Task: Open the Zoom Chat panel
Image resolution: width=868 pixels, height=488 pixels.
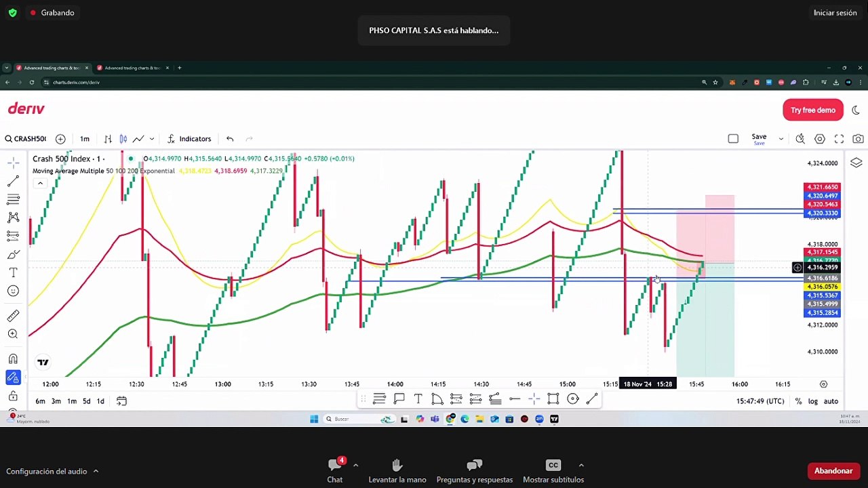Action: pyautogui.click(x=335, y=470)
